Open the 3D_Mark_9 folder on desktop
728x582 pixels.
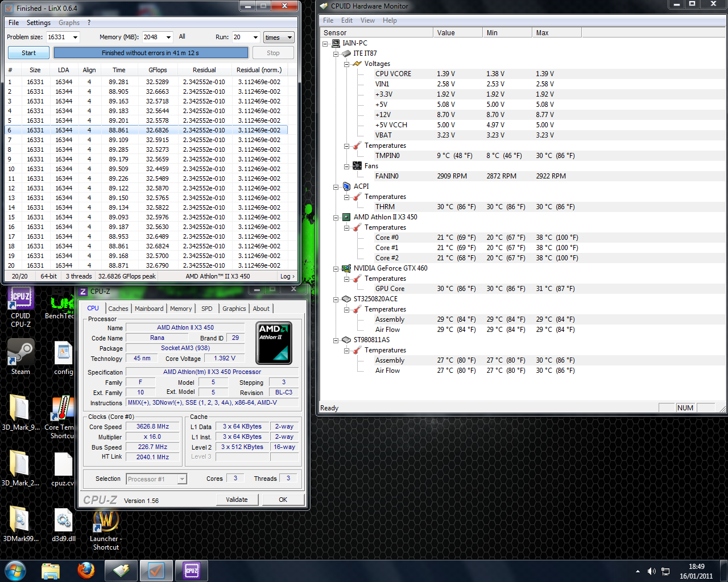coord(20,412)
